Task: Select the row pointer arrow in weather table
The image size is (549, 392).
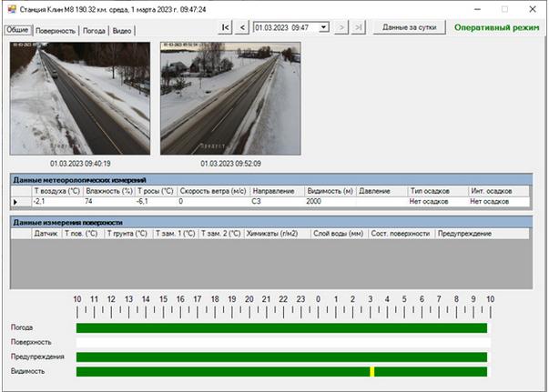Action: click(15, 202)
